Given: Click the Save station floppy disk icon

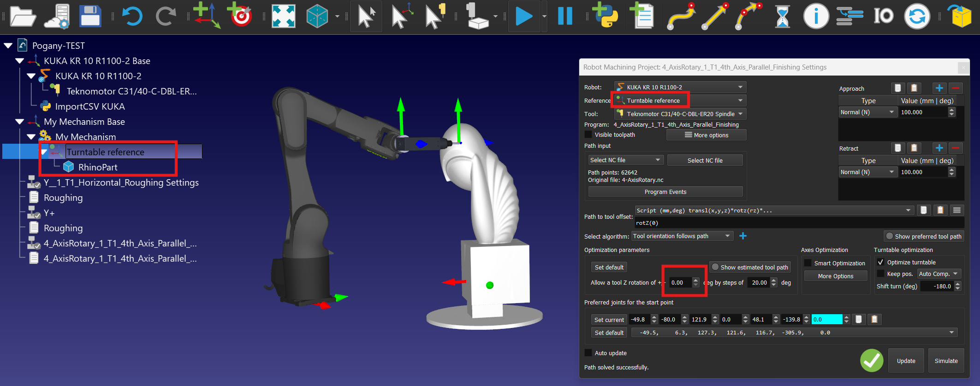Looking at the screenshot, I should [90, 16].
